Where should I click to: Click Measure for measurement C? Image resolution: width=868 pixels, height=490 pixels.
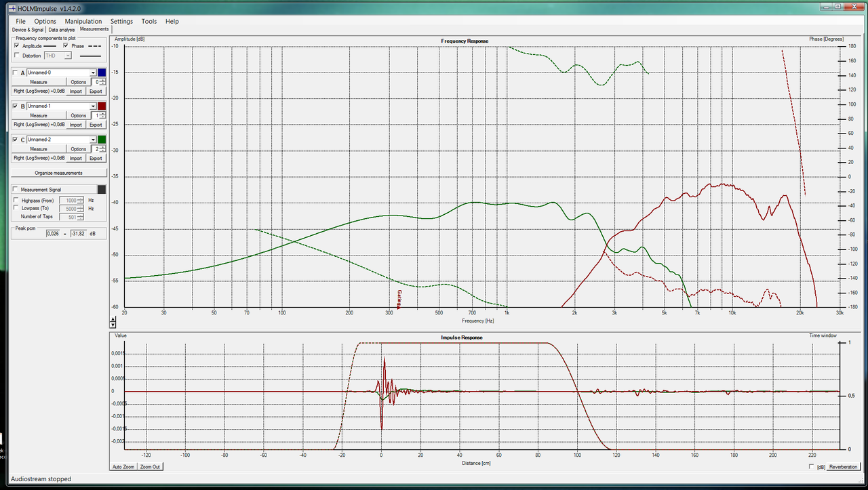[x=39, y=149]
